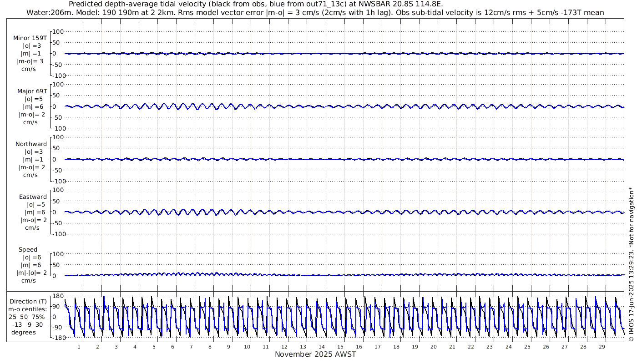Select day "11" on the date axis
Viewport: 637px width, 364px height.
[x=266, y=347]
